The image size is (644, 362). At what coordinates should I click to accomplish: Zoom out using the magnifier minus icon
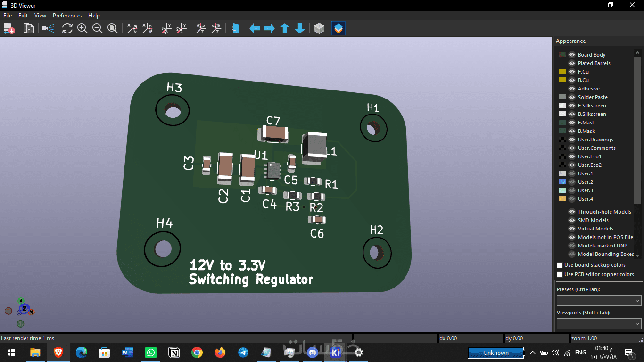point(98,29)
